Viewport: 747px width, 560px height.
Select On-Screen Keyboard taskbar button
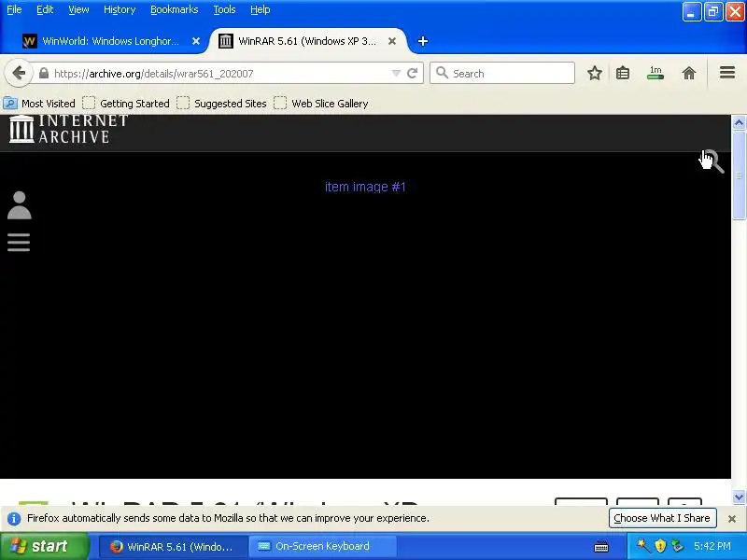pyautogui.click(x=323, y=547)
